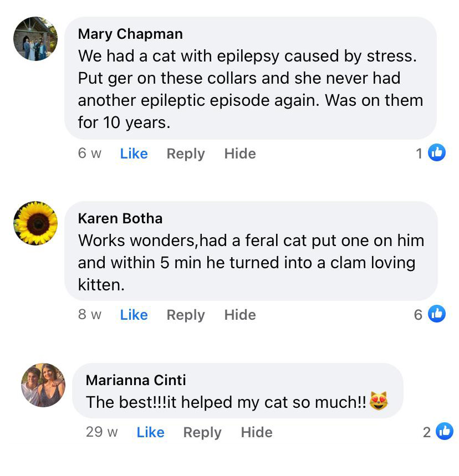This screenshot has width=459, height=476.
Task: Like Karen Botha's feral cat comment
Action: (134, 315)
